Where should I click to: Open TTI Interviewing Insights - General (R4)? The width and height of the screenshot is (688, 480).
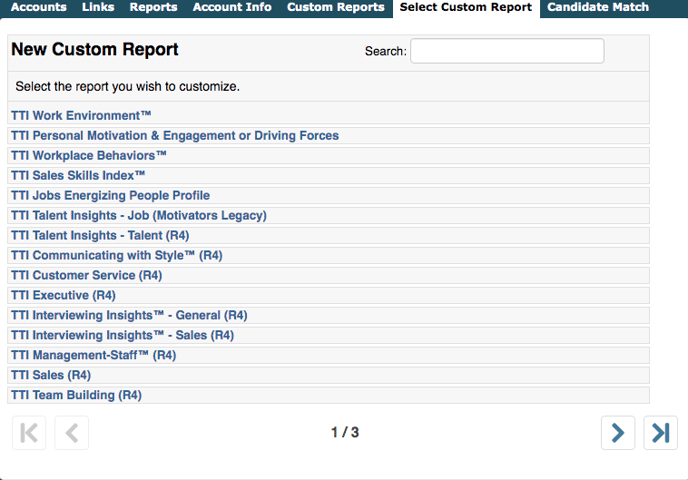(129, 315)
